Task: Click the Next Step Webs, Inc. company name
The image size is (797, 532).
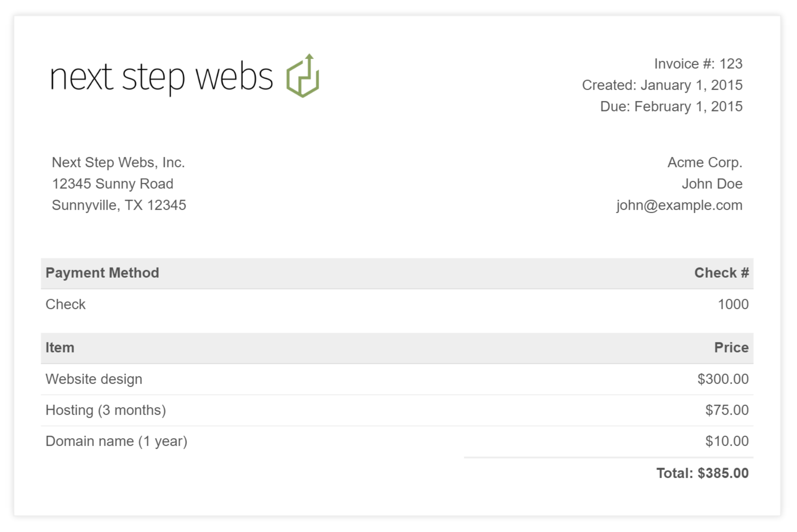Action: 118,162
